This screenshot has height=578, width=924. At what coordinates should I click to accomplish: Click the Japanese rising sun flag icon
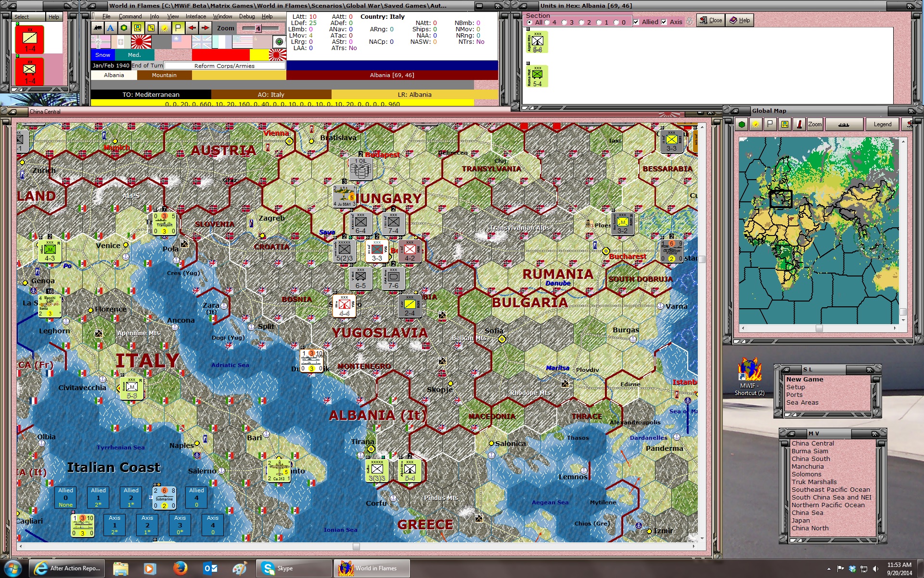(141, 42)
